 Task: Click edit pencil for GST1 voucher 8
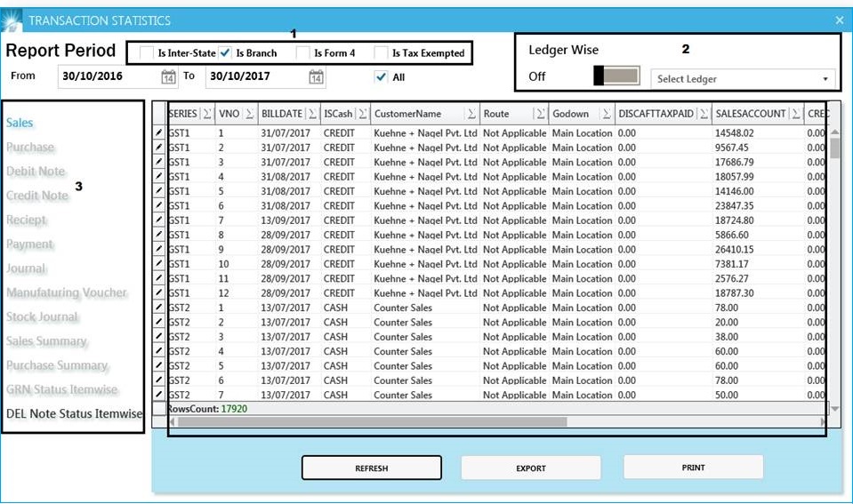[159, 235]
